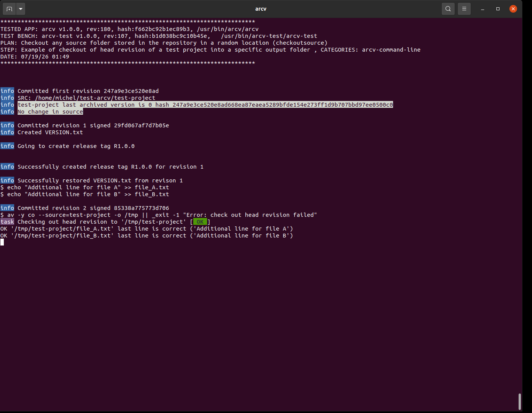Click the 'STEP: Example of checkout' line
The image size is (532, 413).
210,50
